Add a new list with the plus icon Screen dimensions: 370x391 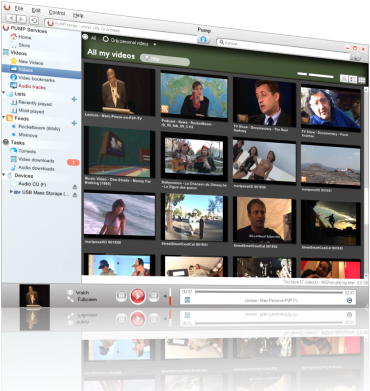(74, 99)
